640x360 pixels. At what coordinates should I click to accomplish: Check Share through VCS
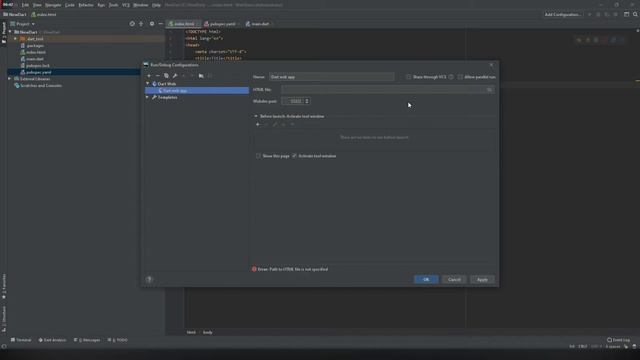pos(409,77)
